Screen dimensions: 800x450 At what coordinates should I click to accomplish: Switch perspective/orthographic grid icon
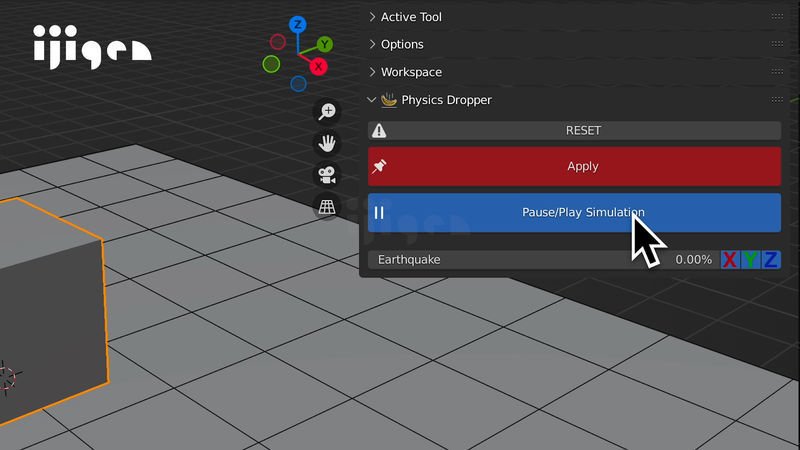pos(327,207)
